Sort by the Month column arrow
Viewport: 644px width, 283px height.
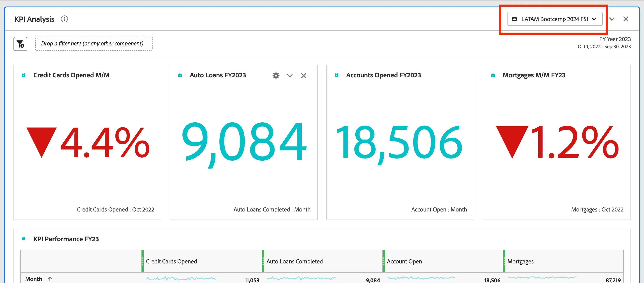(x=50, y=279)
